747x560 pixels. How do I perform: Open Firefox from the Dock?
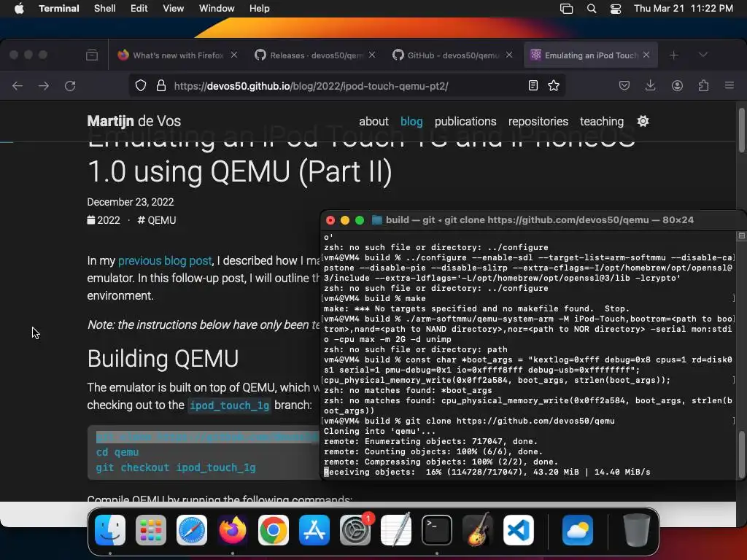click(233, 530)
